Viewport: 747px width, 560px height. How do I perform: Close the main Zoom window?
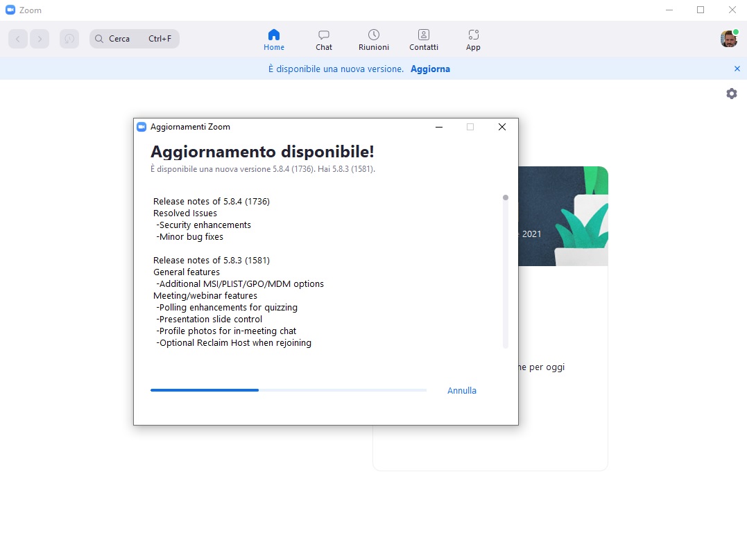click(x=732, y=10)
